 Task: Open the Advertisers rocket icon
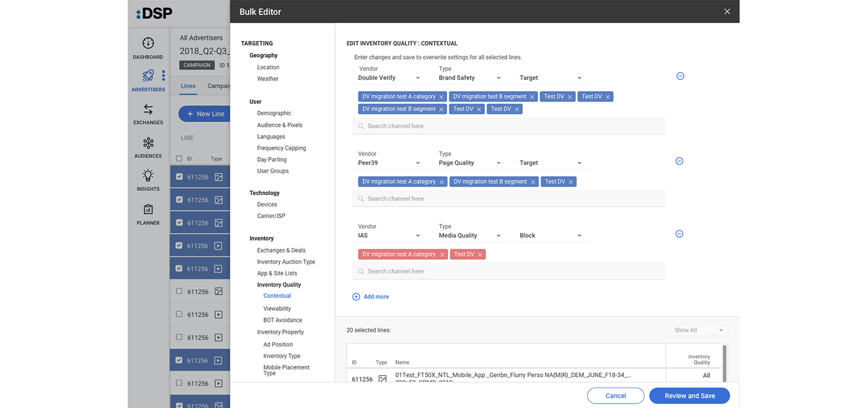pyautogui.click(x=148, y=76)
